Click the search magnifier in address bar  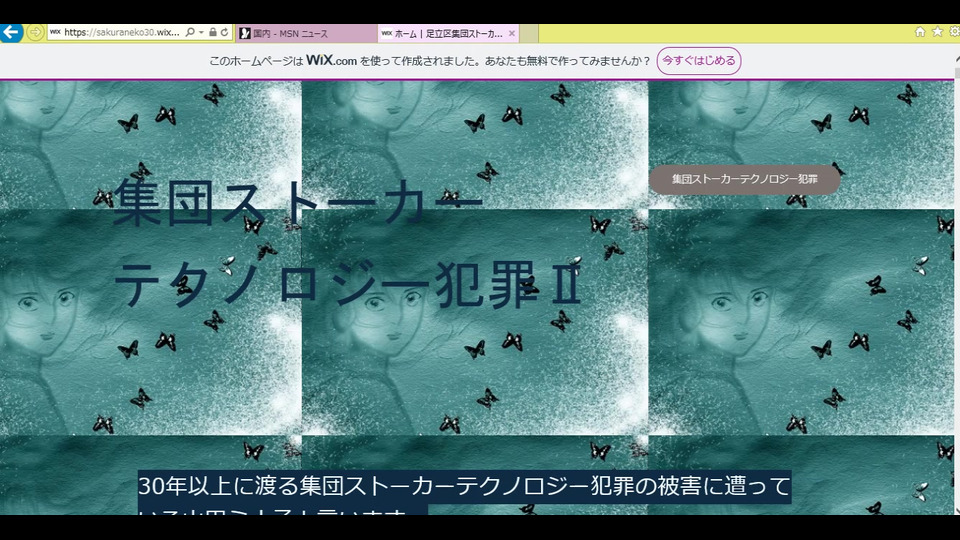190,32
